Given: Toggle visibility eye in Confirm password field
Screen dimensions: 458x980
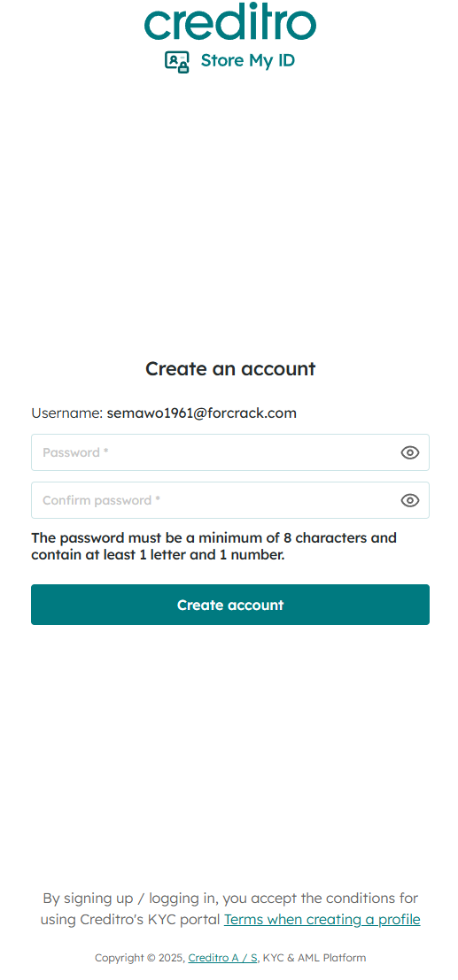Looking at the screenshot, I should click(x=410, y=500).
